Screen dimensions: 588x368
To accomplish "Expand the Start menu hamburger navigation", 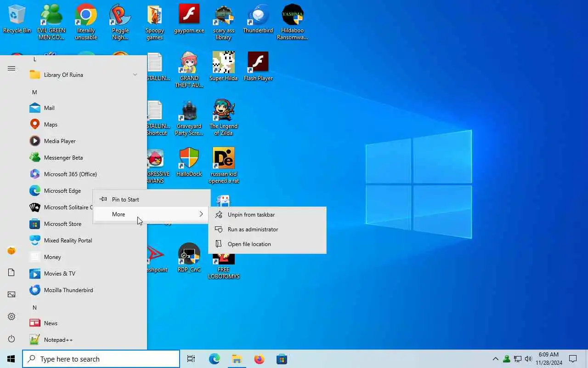I will pos(11,68).
